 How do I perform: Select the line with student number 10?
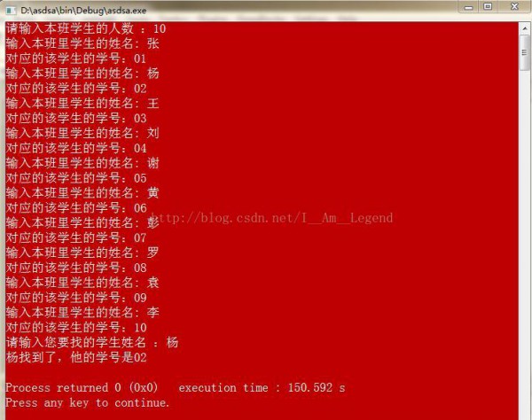click(76, 327)
